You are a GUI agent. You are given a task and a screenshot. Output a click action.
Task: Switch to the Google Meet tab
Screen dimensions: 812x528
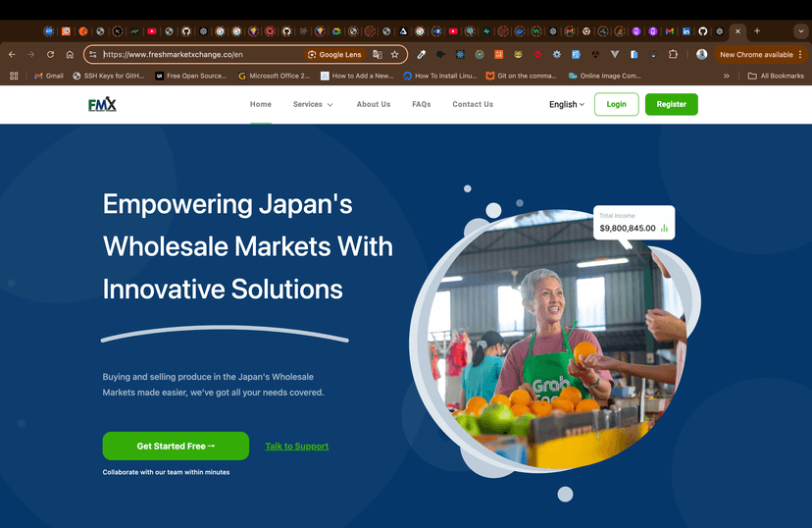click(336, 31)
